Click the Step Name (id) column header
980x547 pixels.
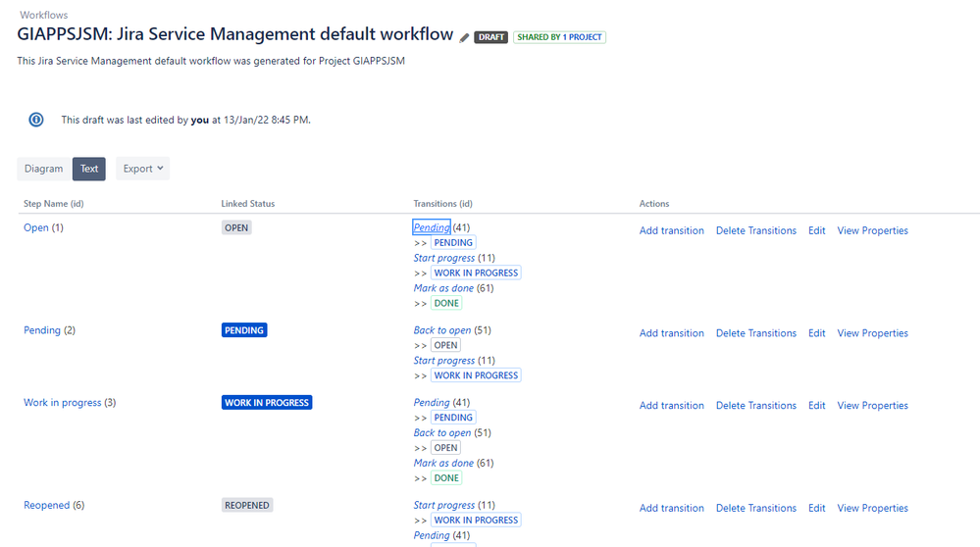coord(54,204)
